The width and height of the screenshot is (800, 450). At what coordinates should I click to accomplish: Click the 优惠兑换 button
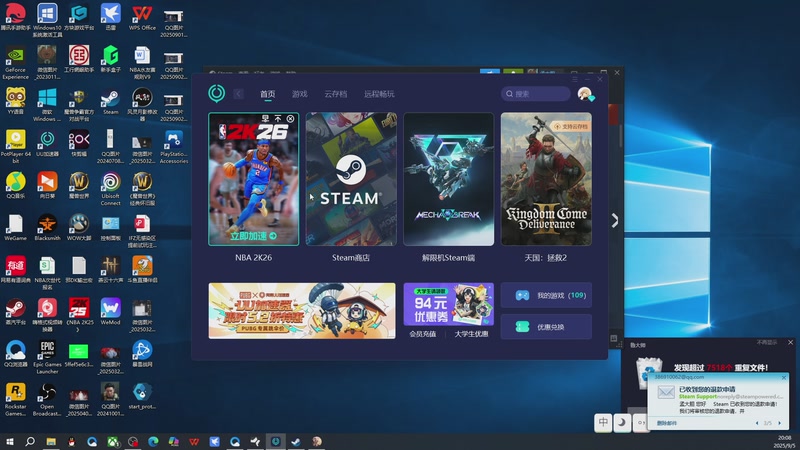click(546, 327)
